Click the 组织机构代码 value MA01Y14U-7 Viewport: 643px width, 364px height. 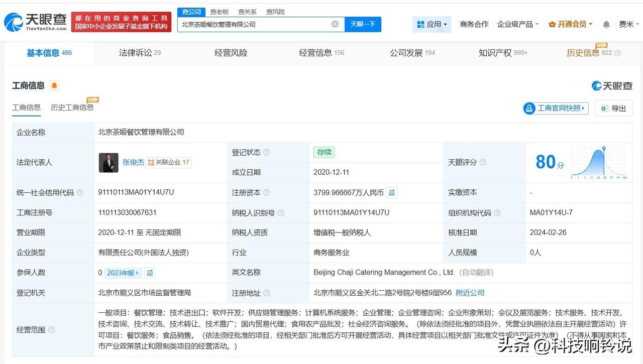pos(551,212)
